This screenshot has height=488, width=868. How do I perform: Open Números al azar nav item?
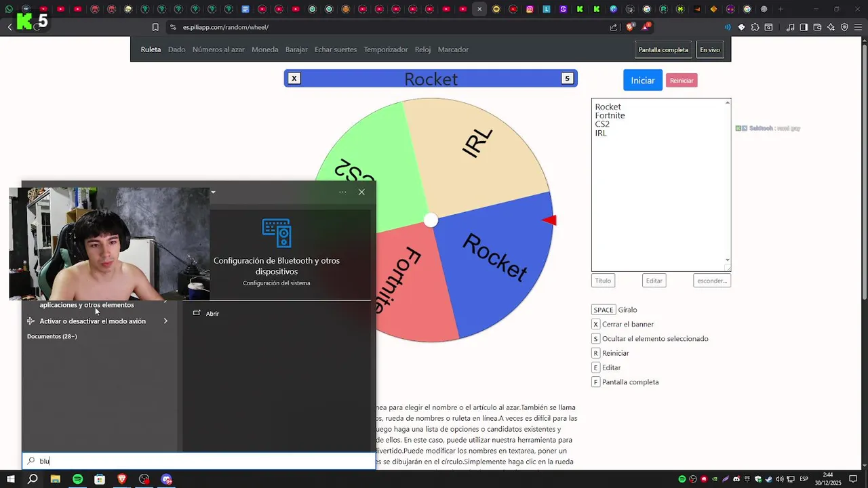[218, 49]
